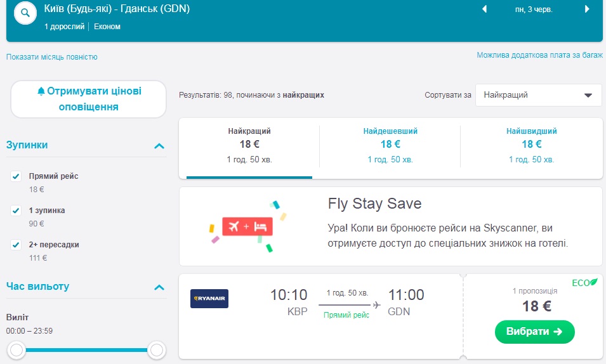The height and width of the screenshot is (364, 606).
Task: Select the Найшвидший tab
Action: 531,145
